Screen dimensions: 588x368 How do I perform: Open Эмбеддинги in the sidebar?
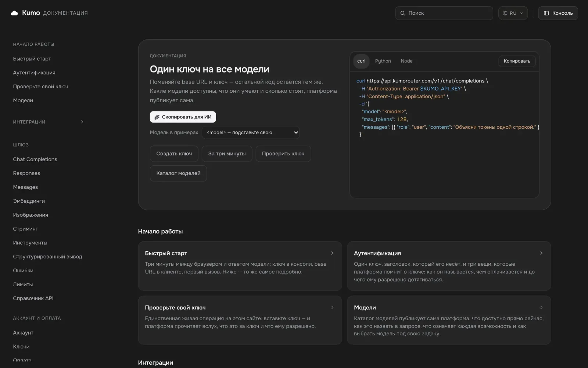[x=29, y=201]
